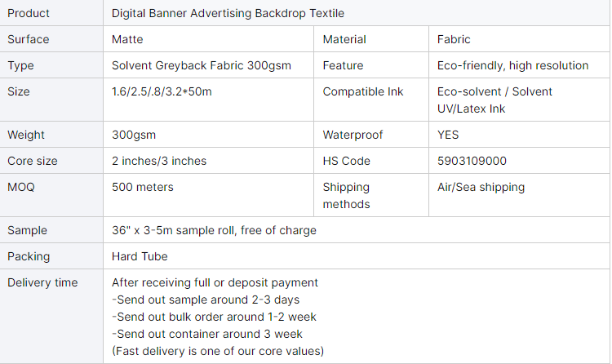
Task: Select 'Eco-solvent / Solvent UV/Latex Ink' text
Action: (494, 100)
